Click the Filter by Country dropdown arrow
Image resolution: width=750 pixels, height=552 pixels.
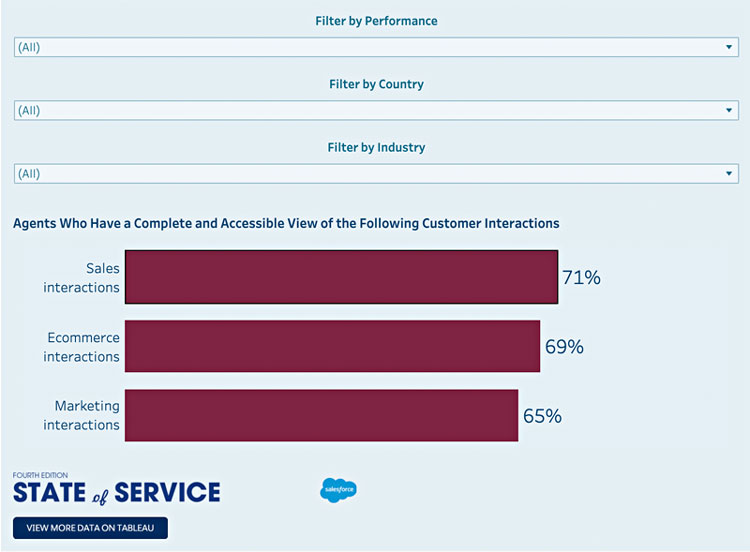click(x=729, y=111)
